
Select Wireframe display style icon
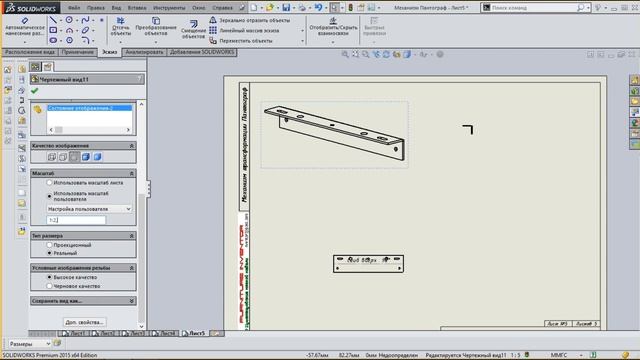pyautogui.click(x=51, y=157)
